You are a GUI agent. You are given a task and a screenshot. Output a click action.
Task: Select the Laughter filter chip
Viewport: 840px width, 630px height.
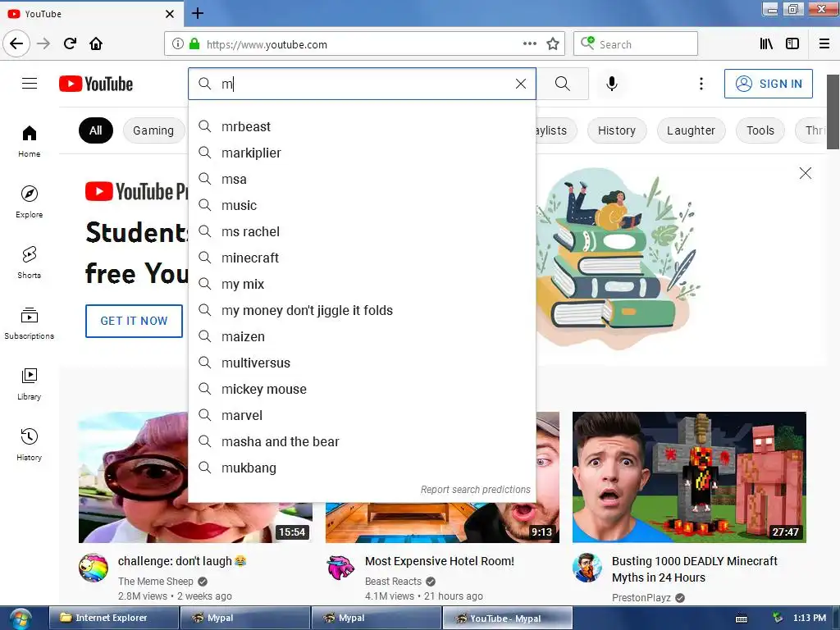(x=691, y=130)
